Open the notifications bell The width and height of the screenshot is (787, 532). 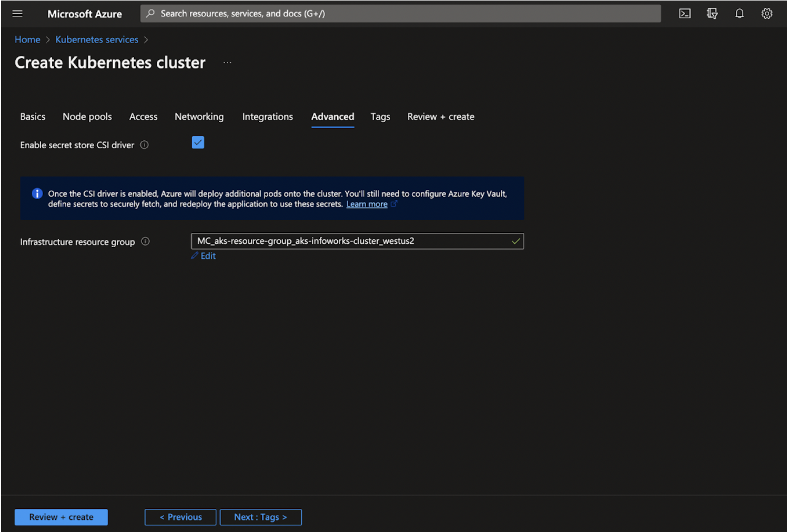(740, 14)
